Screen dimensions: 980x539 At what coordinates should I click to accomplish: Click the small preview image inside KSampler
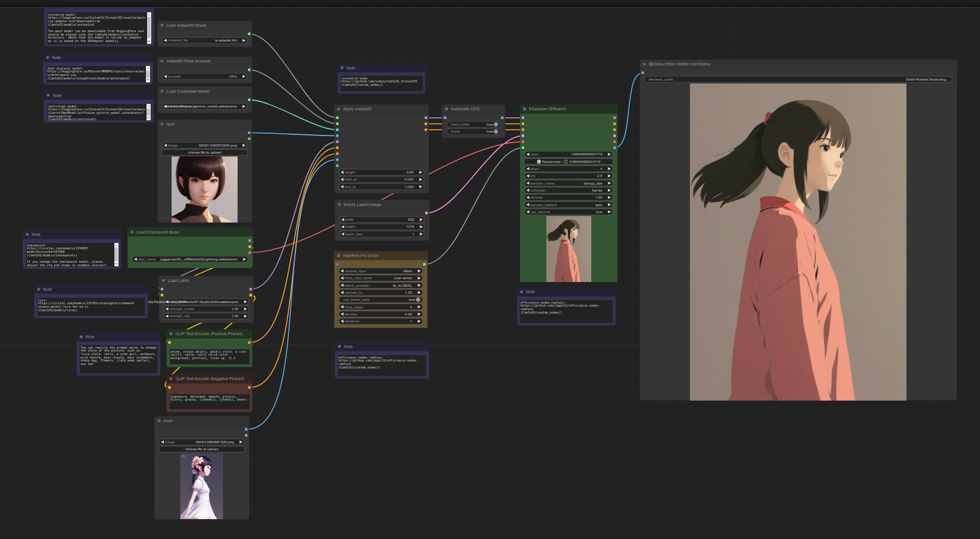coord(569,249)
